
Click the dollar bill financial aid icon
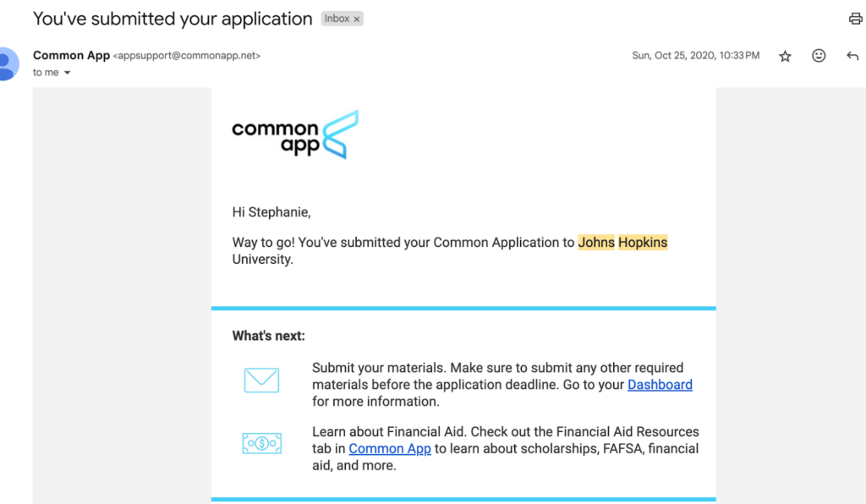[x=262, y=443]
